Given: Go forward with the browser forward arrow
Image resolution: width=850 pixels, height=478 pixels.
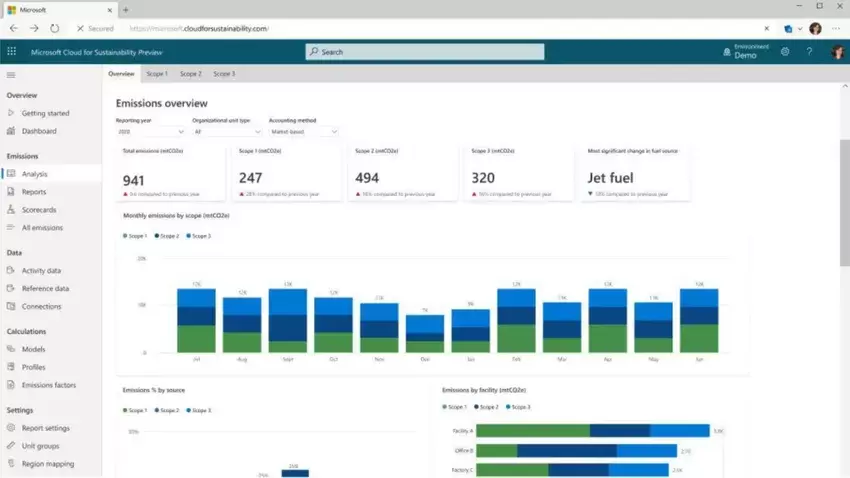Looking at the screenshot, I should click(34, 28).
